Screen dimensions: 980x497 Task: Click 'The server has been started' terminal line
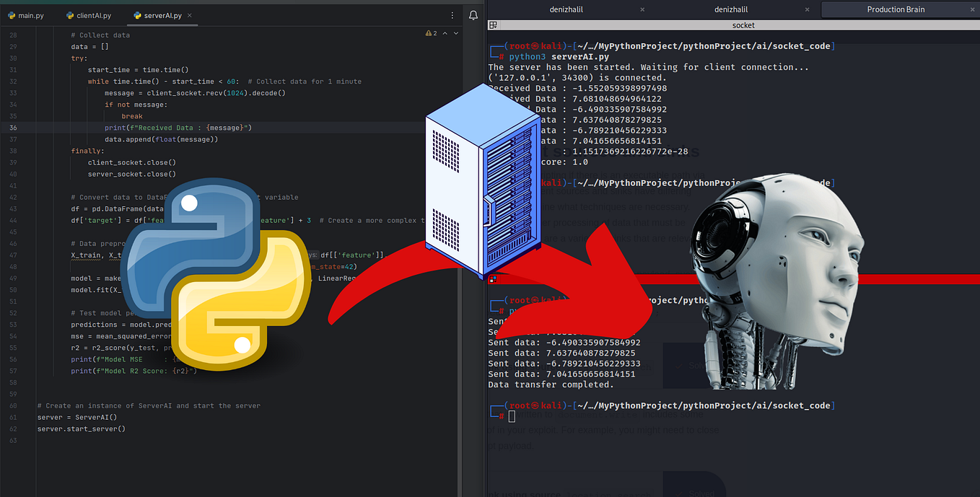point(648,67)
